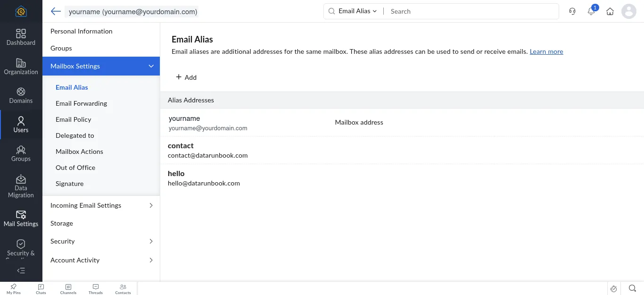
Task: Open Signature settings
Action: (x=70, y=184)
